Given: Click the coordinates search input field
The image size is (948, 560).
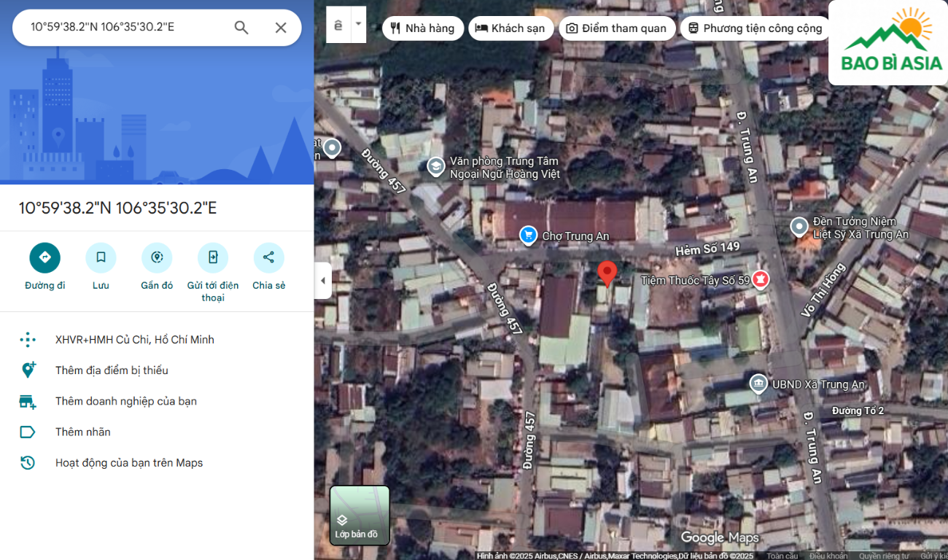Looking at the screenshot, I should click(124, 28).
